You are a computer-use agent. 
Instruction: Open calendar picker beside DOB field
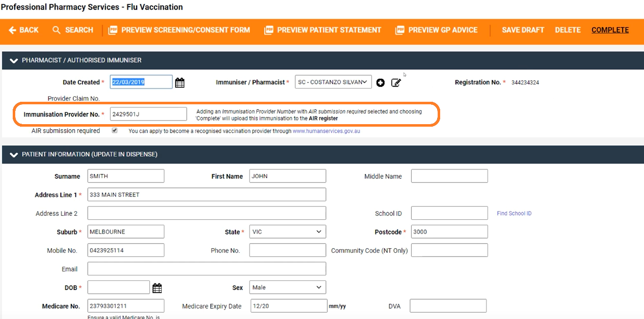click(x=157, y=288)
